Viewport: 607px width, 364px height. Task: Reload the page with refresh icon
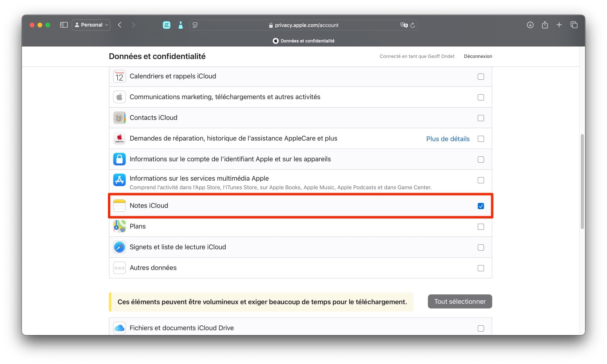click(x=412, y=25)
